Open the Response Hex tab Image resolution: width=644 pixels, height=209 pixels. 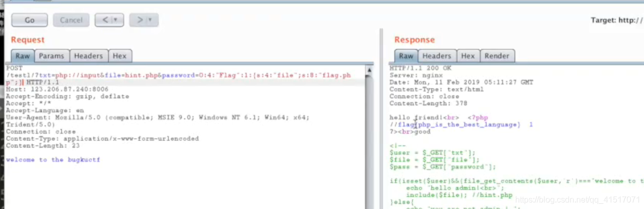(x=468, y=56)
